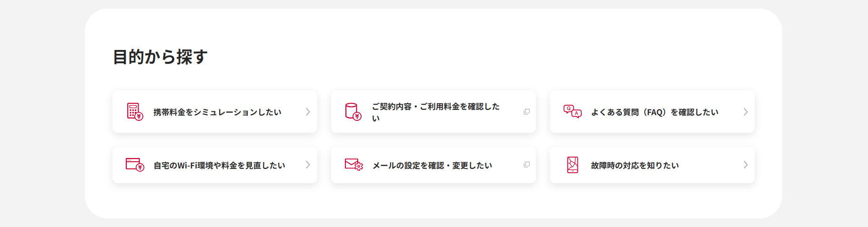Click the 目的から探す heading
The image size is (868, 227).
click(x=160, y=57)
